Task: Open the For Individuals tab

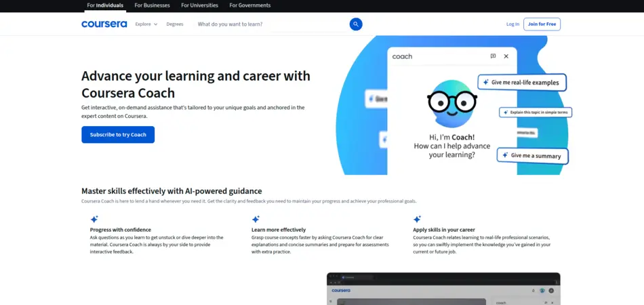Action: (104, 5)
